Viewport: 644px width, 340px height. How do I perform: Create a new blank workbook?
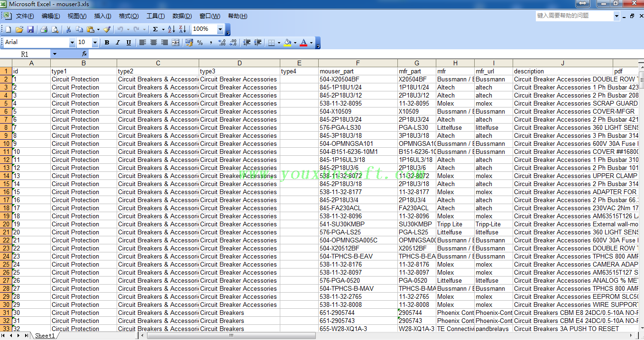pyautogui.click(x=8, y=29)
